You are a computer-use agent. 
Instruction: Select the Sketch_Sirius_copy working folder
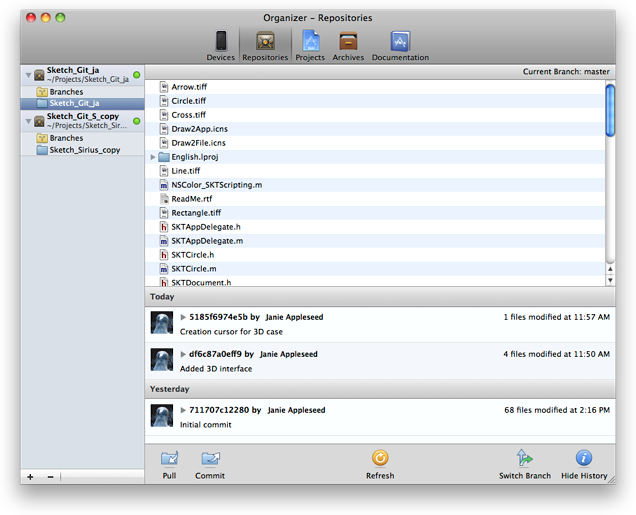84,150
